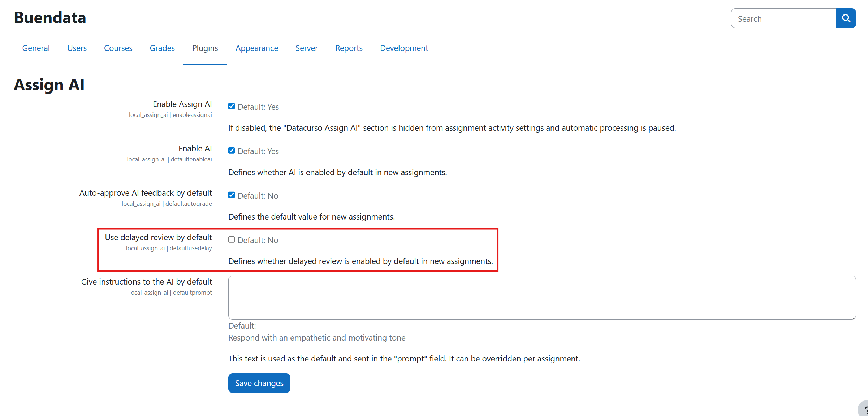Click the Buendata site title

[x=50, y=18]
